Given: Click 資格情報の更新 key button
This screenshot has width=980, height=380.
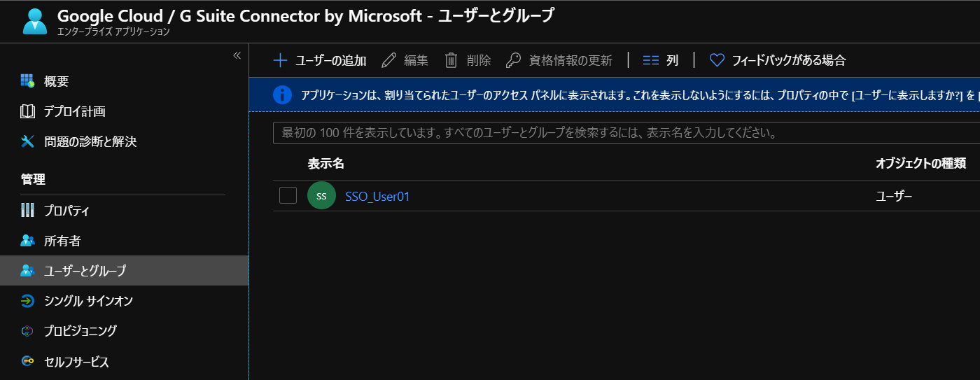Looking at the screenshot, I should click(x=559, y=60).
